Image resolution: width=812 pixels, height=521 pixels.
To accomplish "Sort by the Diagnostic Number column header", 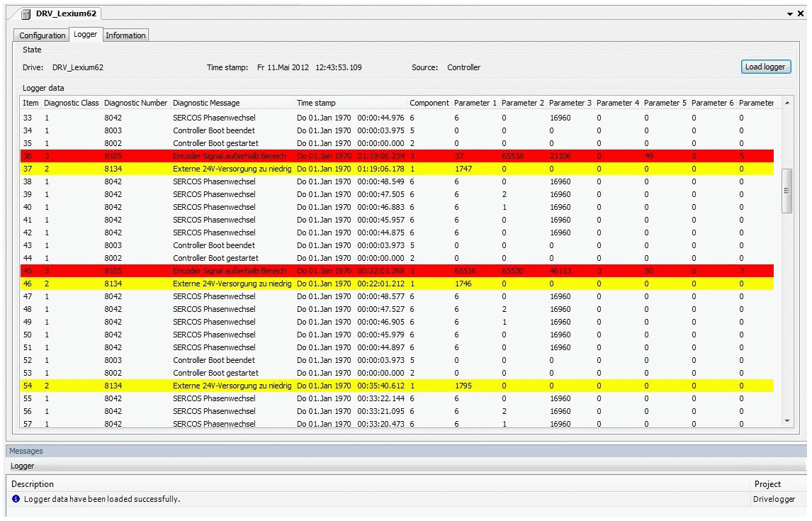I will coord(135,103).
